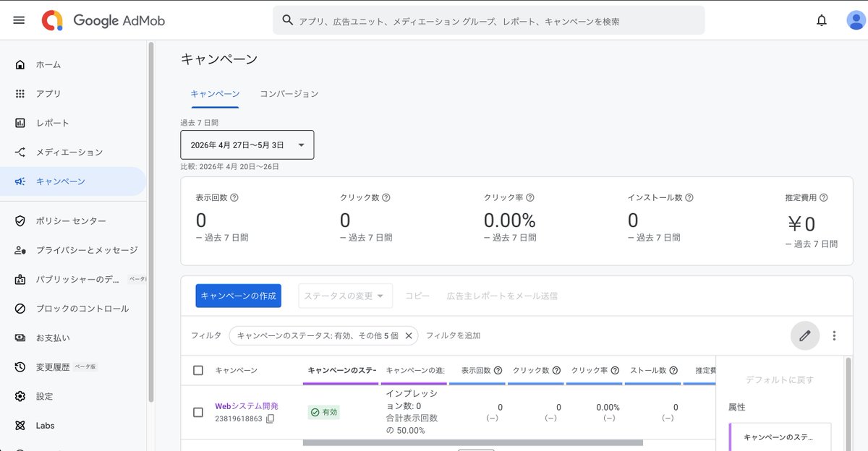Select the Webシステム開発 row checkbox
The height and width of the screenshot is (451, 868).
(198, 412)
